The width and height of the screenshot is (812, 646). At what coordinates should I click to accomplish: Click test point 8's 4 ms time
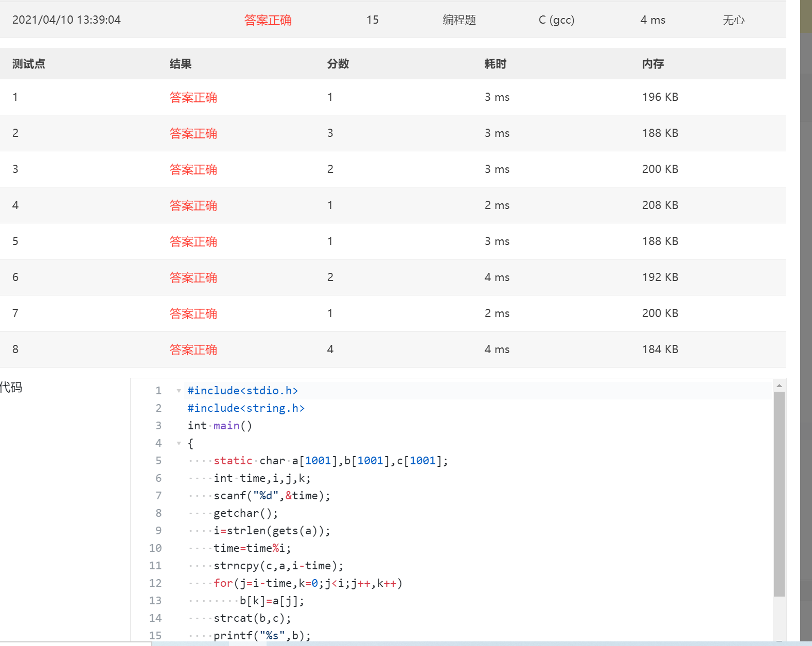tap(497, 350)
